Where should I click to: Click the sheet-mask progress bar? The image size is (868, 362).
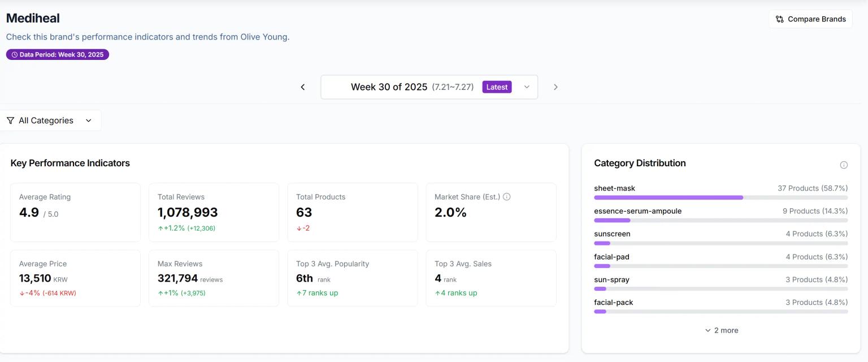click(x=721, y=197)
